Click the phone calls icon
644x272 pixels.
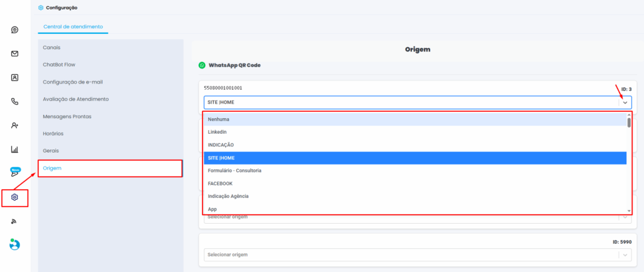[14, 101]
